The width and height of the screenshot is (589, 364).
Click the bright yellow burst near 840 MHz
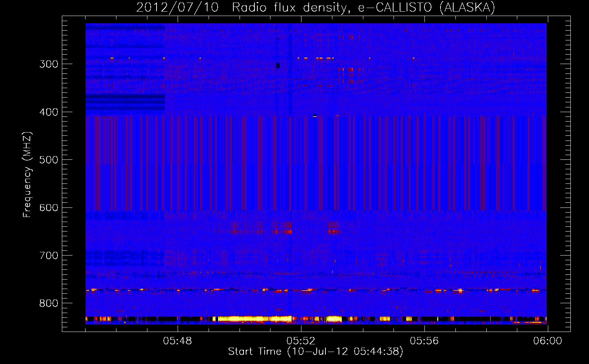pyautogui.click(x=255, y=319)
